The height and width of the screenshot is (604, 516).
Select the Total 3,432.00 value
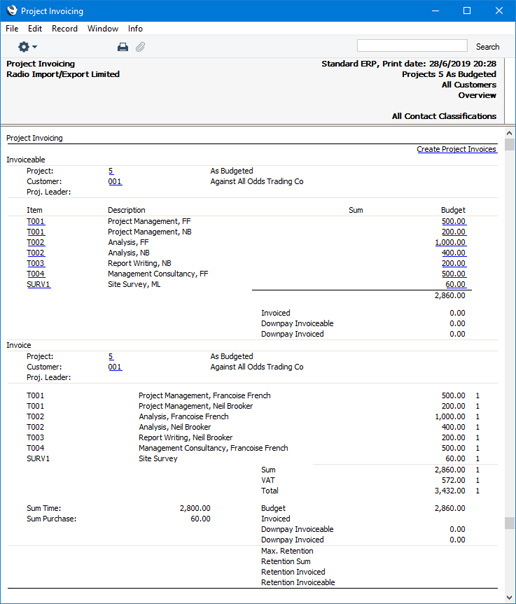pyautogui.click(x=450, y=491)
